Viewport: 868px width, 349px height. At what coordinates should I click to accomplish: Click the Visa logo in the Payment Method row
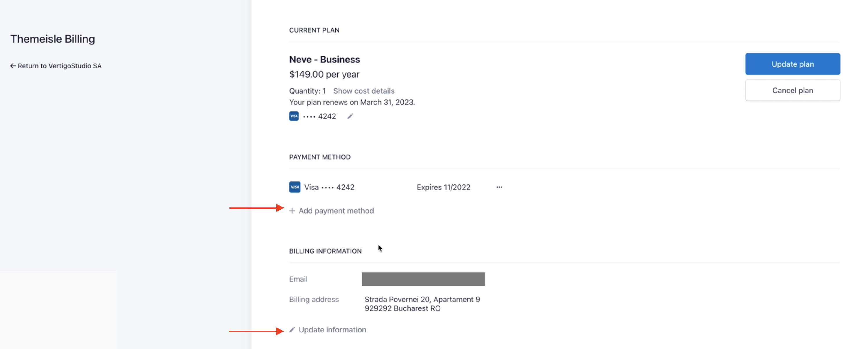[x=295, y=187]
